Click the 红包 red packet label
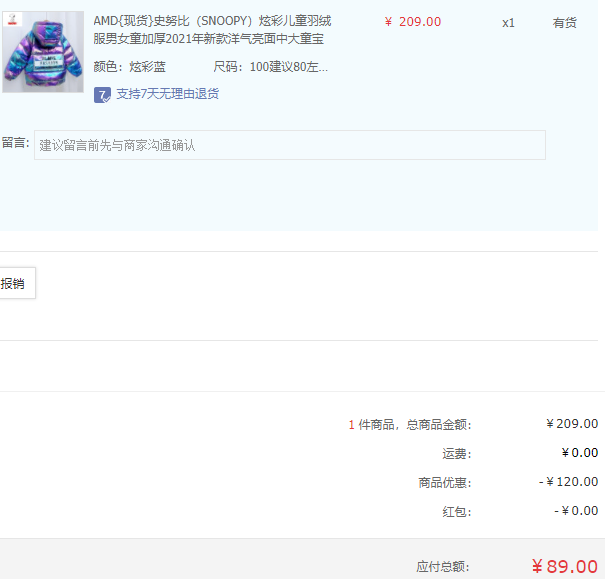 (456, 512)
